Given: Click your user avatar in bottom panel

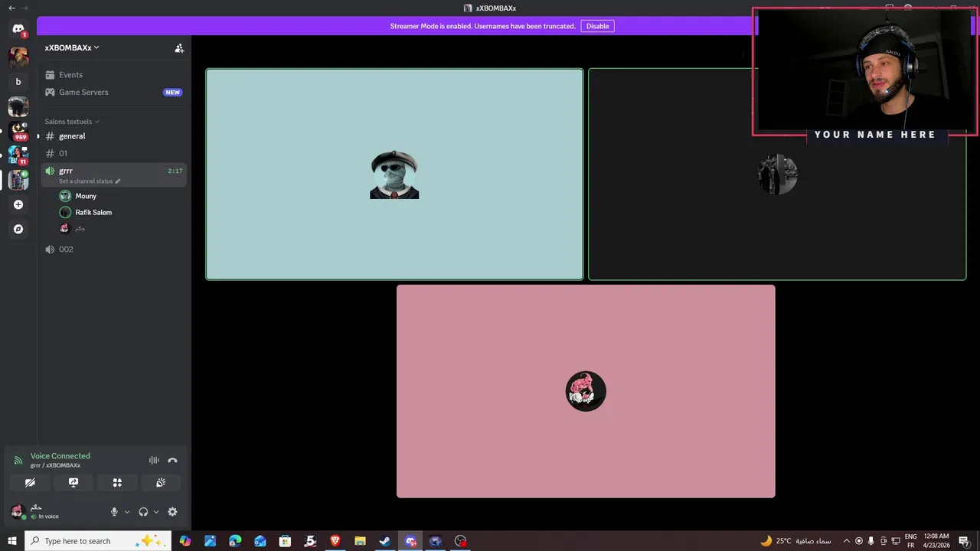Looking at the screenshot, I should coord(18,511).
